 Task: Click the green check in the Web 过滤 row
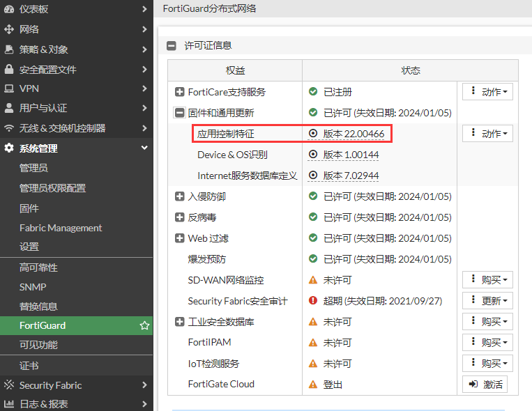313,238
